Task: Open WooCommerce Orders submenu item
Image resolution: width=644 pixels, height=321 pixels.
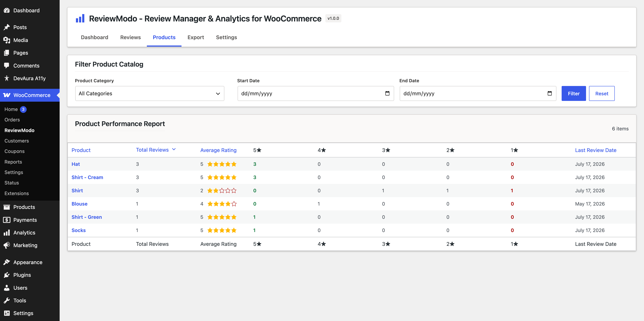Action: [12, 120]
